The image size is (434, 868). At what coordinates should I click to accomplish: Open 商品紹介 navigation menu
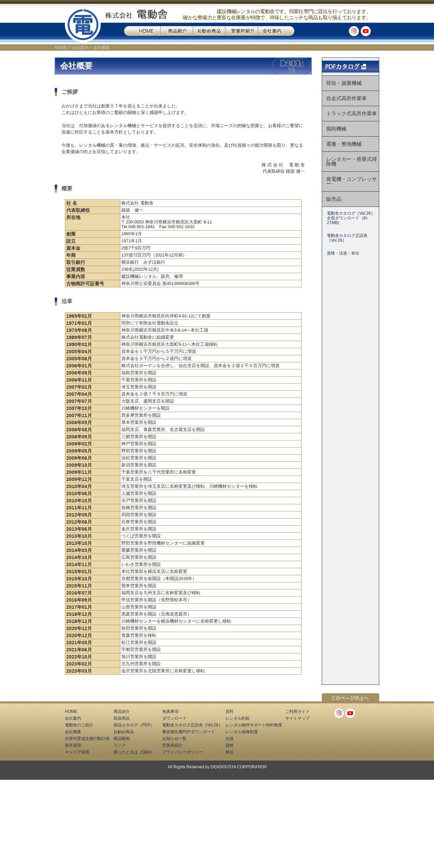(177, 31)
